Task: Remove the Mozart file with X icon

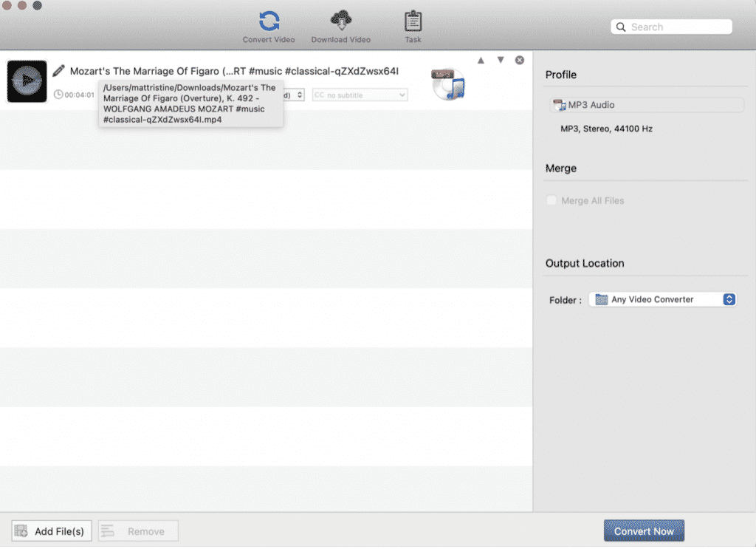Action: tap(520, 60)
